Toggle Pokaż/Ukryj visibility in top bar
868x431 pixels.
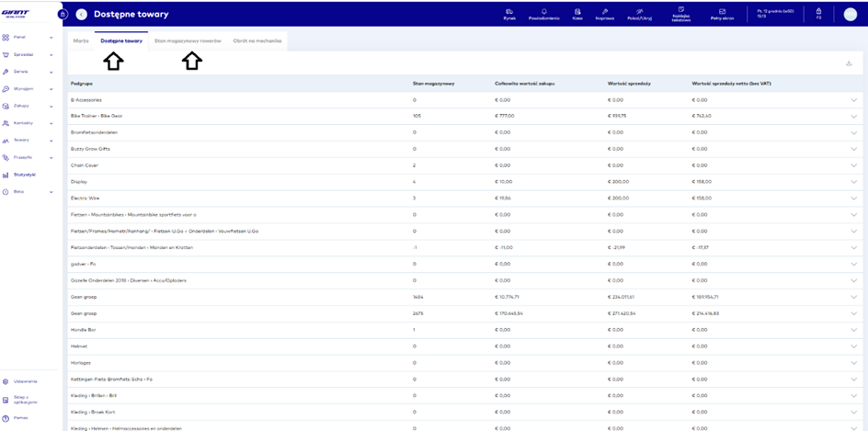click(640, 13)
